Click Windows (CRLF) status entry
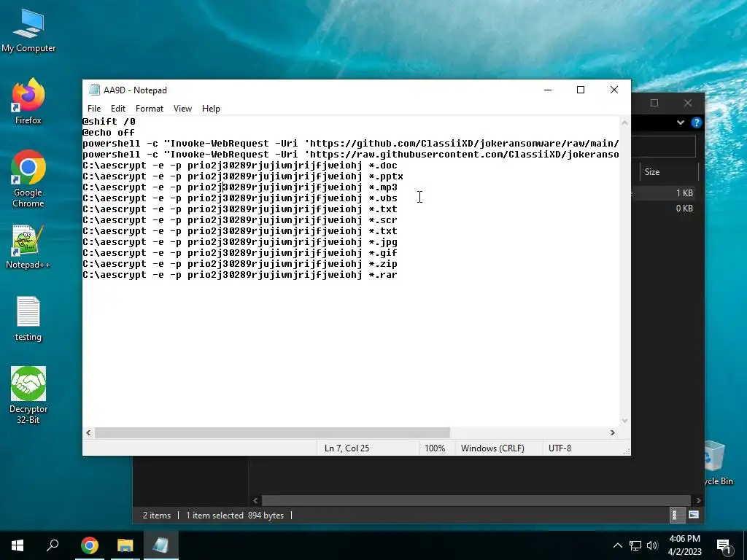This screenshot has width=747, height=560. [x=492, y=448]
